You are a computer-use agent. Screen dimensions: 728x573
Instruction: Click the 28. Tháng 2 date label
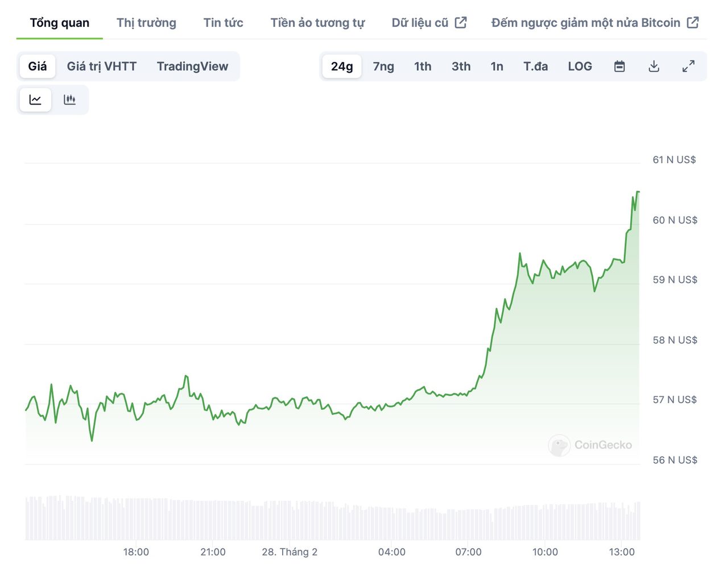tap(289, 552)
